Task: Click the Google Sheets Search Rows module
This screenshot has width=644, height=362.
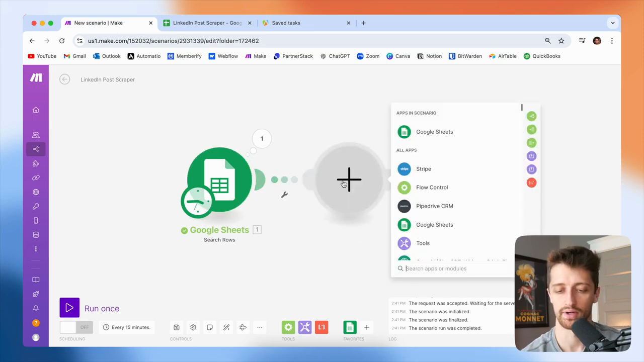Action: [x=219, y=179]
